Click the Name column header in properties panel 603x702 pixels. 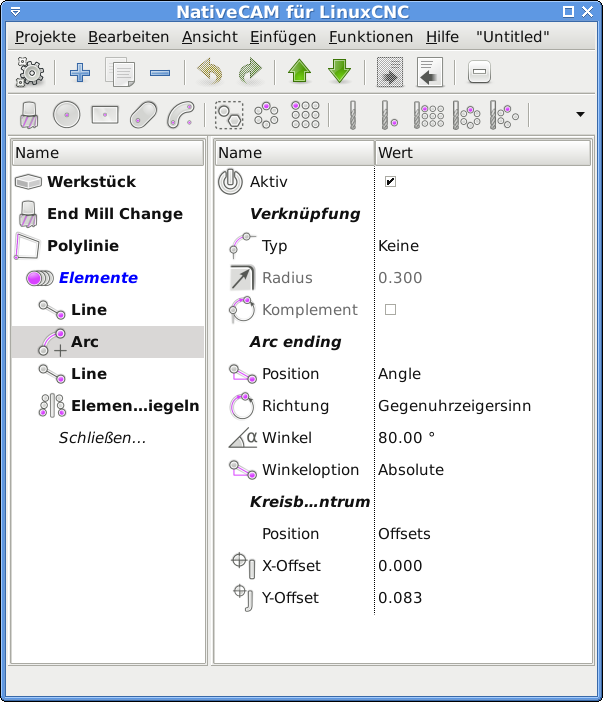(295, 153)
